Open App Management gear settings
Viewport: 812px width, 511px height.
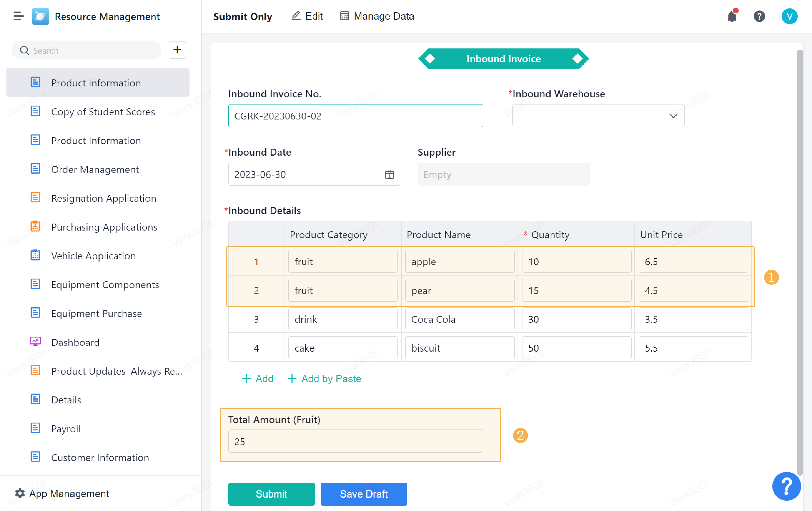click(x=20, y=493)
